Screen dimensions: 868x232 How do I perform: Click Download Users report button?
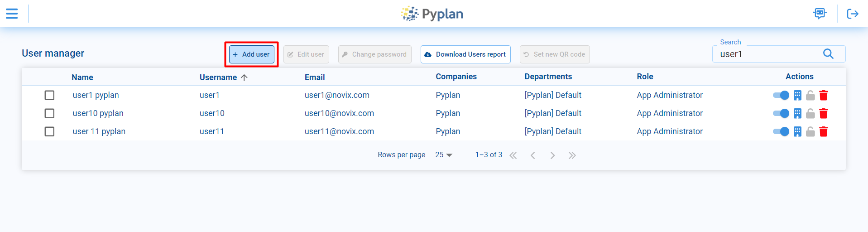(465, 54)
